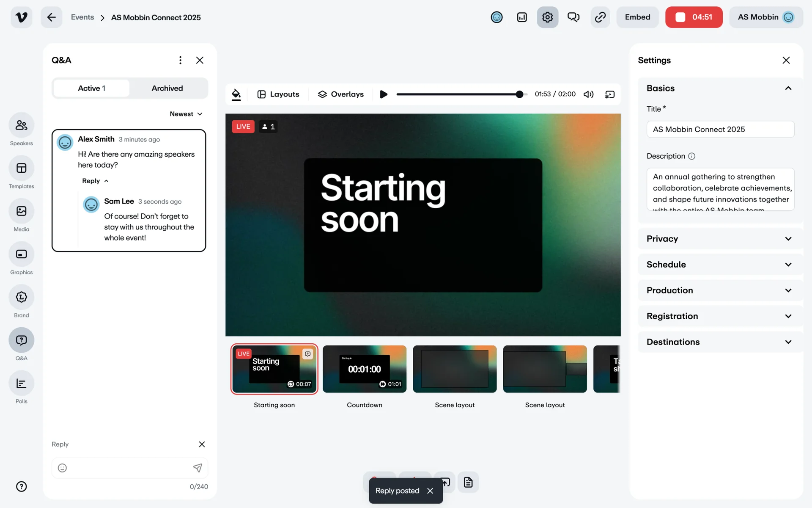Click the background fill paint bucket icon
The width and height of the screenshot is (812, 508).
(x=236, y=94)
